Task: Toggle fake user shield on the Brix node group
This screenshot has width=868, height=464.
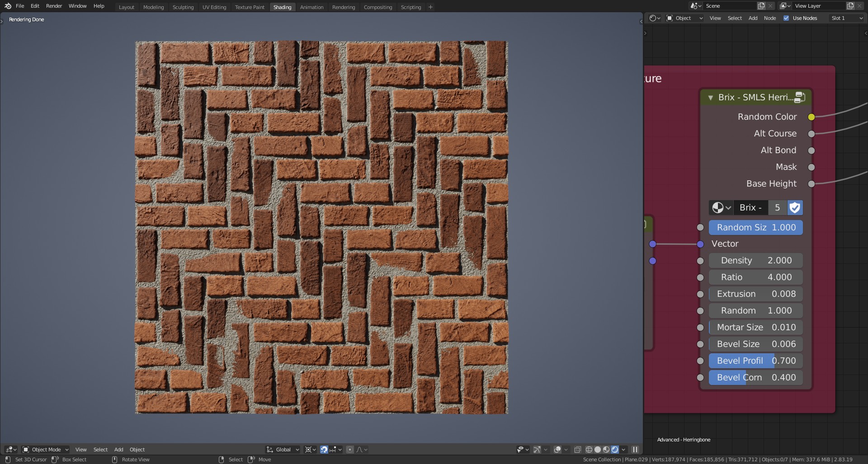Action: click(794, 208)
